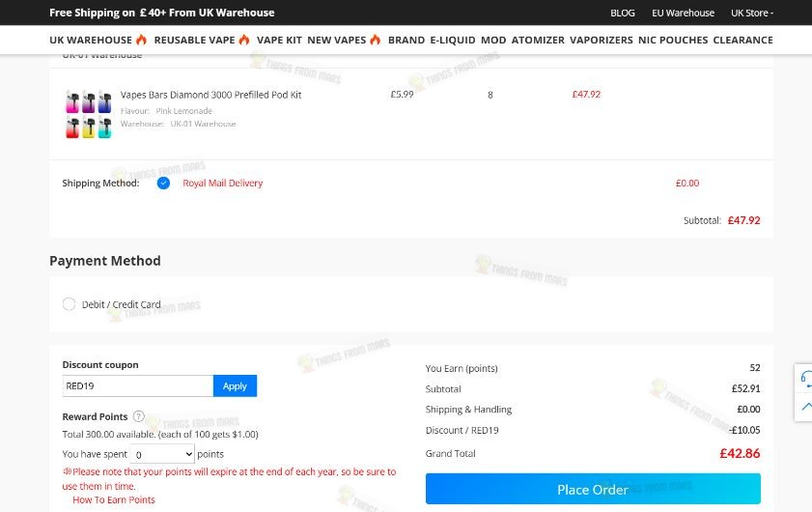
Task: Click the item row total £47.92
Action: click(x=586, y=95)
